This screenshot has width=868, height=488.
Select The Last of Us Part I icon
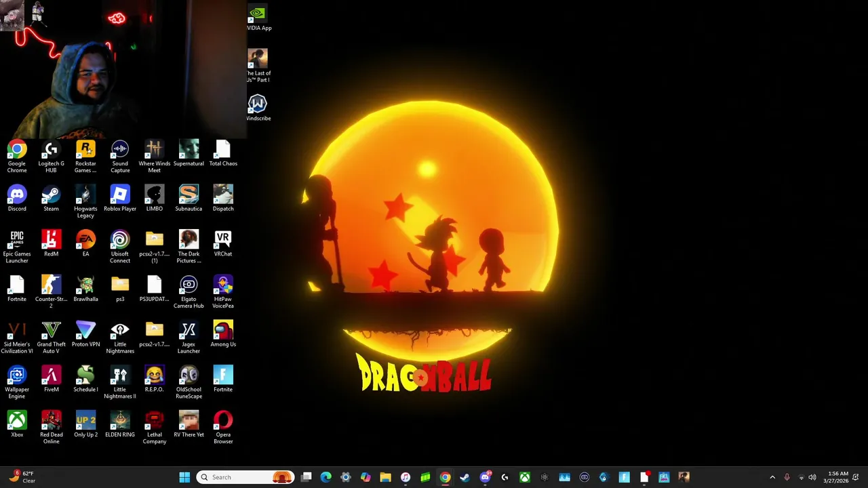[258, 66]
